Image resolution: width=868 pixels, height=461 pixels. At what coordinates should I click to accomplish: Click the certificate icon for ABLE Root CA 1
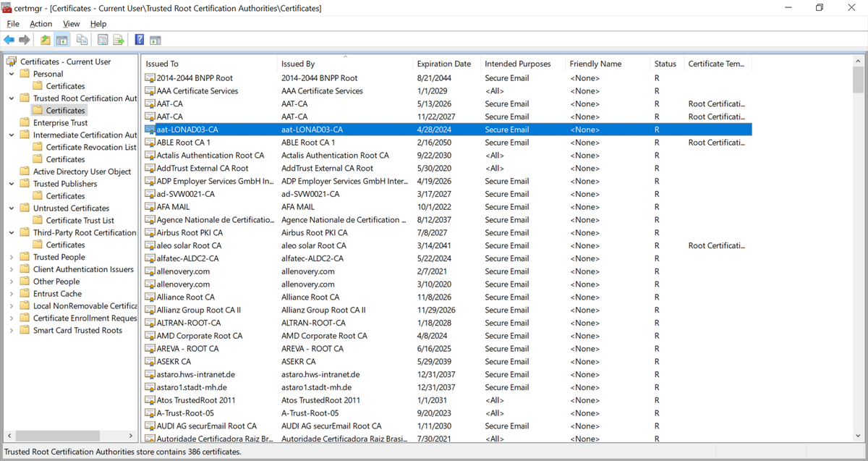pyautogui.click(x=150, y=143)
